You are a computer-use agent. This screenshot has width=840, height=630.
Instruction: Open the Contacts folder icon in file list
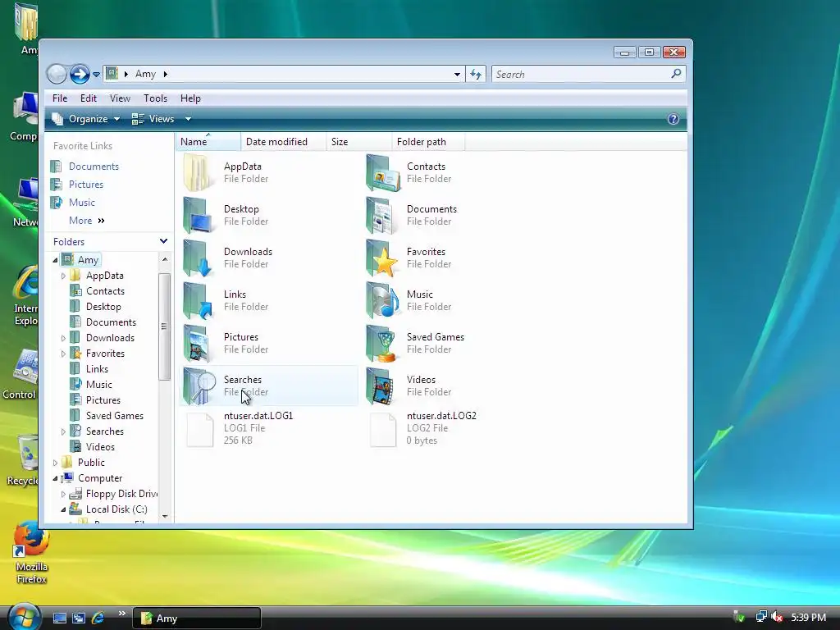(382, 172)
